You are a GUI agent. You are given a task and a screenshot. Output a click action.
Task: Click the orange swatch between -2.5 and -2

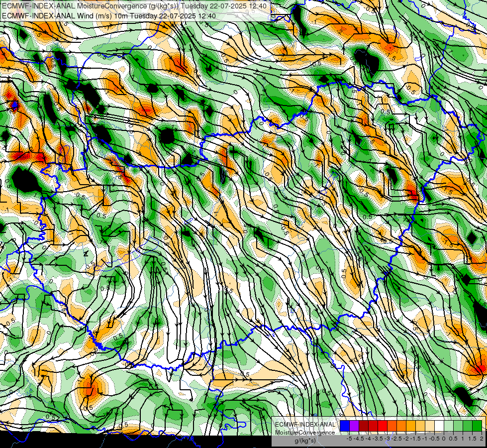point(401,426)
